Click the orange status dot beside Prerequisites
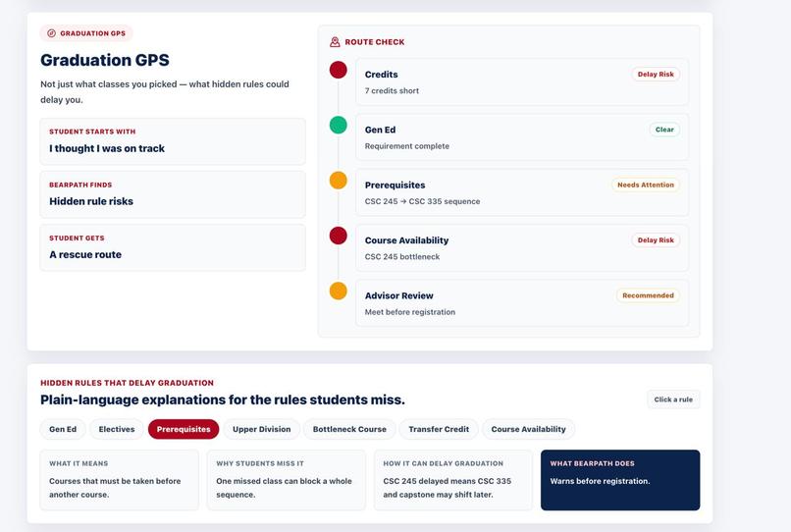This screenshot has width=791, height=532. 338,181
